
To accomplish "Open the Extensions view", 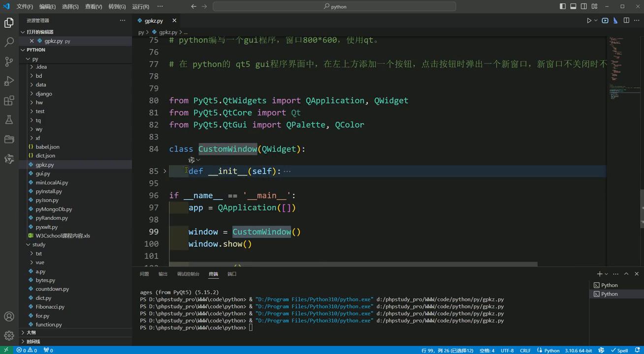I will 9,101.
